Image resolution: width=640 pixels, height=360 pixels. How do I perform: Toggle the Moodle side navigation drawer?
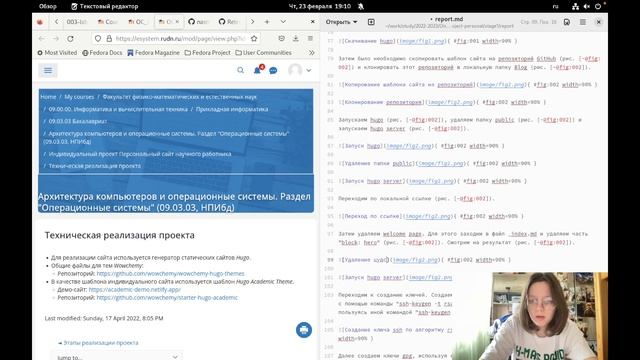pyautogui.click(x=48, y=71)
